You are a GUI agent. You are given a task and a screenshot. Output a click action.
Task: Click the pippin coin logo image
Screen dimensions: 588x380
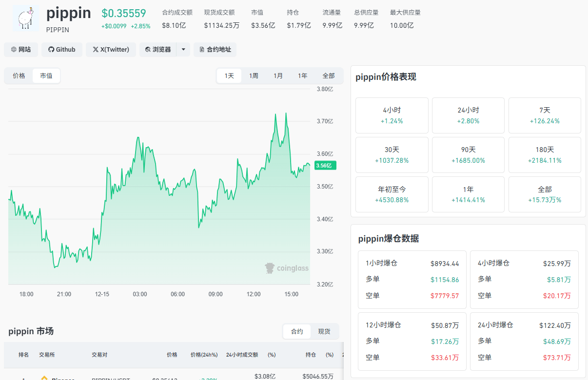[26, 18]
